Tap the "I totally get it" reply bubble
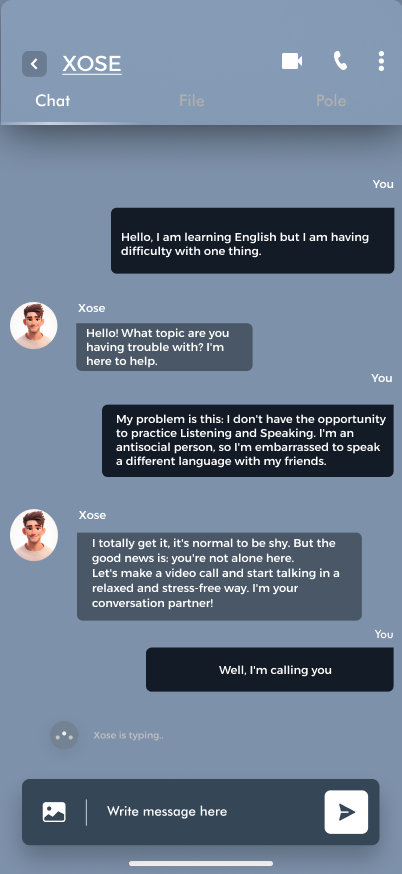 click(x=219, y=576)
